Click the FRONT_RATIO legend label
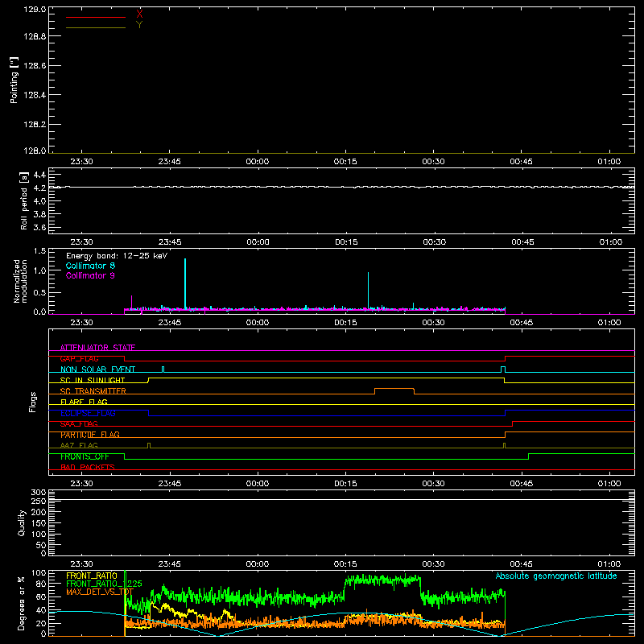The image size is (644, 644). pyautogui.click(x=92, y=576)
